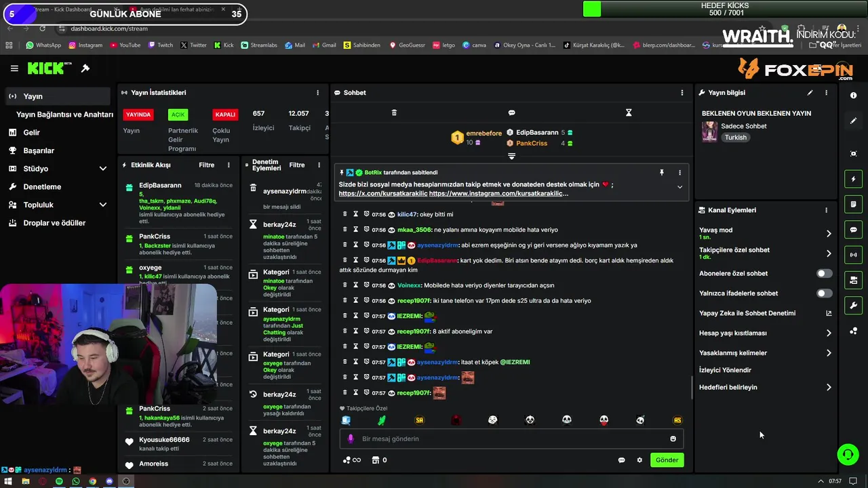Click in the Bir mesaj gönderin field
This screenshot has width=868, height=488.
tap(511, 439)
